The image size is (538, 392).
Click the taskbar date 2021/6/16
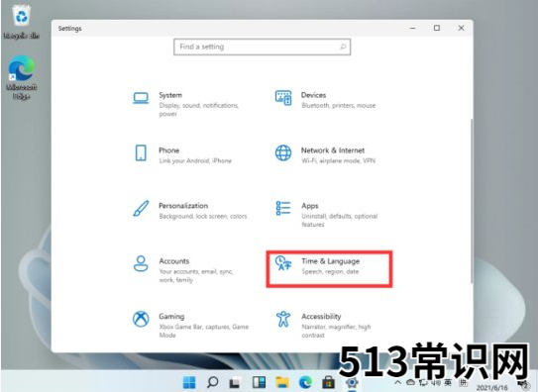[491, 388]
